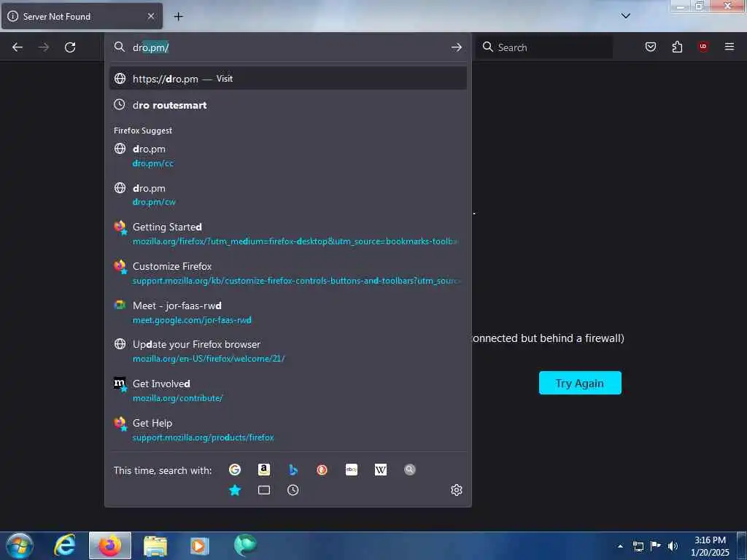Viewport: 747px width, 560px height.
Task: Click the go arrow in the address bar
Action: 457,47
